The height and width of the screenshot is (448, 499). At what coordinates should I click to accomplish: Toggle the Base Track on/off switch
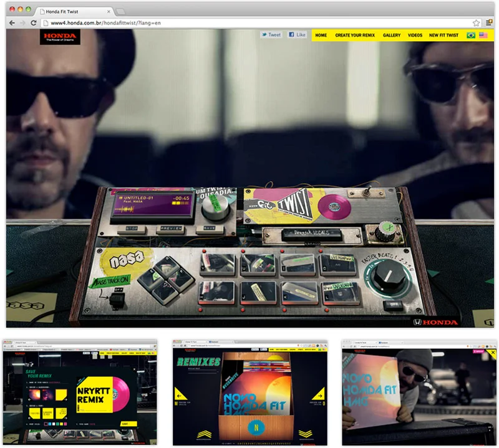117,300
